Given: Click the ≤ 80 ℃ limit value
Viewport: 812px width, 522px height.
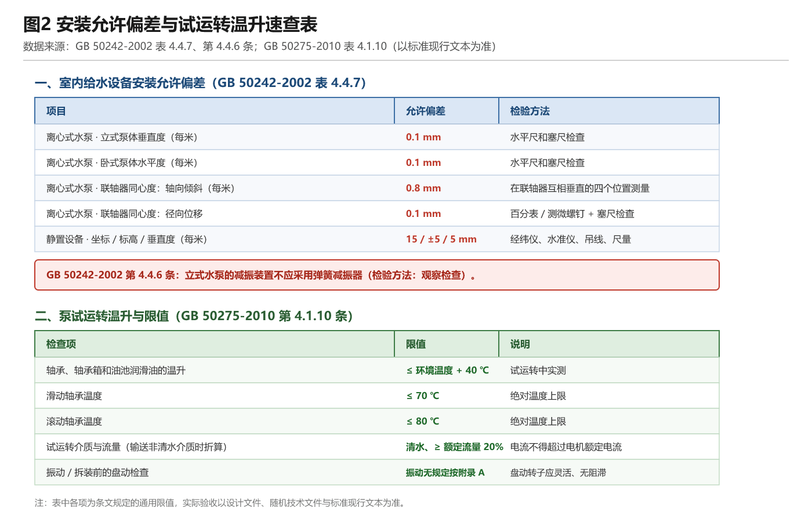Looking at the screenshot, I should click(x=423, y=422).
